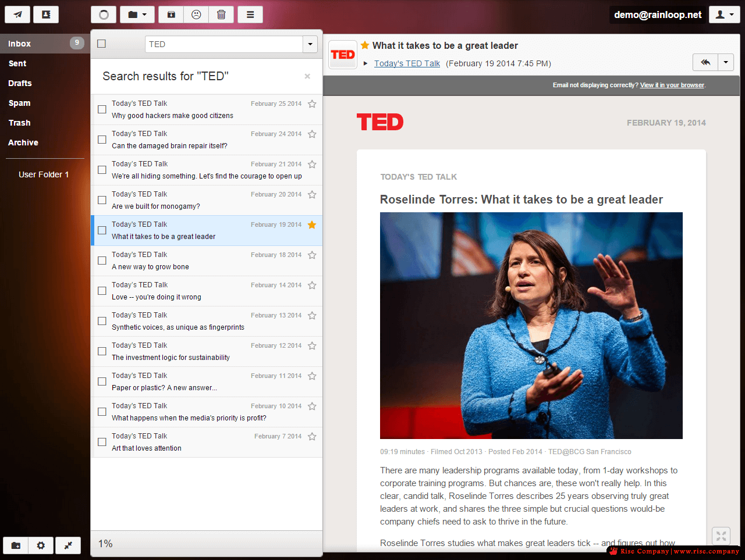This screenshot has width=745, height=560.
Task: Check the 'Can the damaged brain repair itself?' message
Action: [102, 140]
